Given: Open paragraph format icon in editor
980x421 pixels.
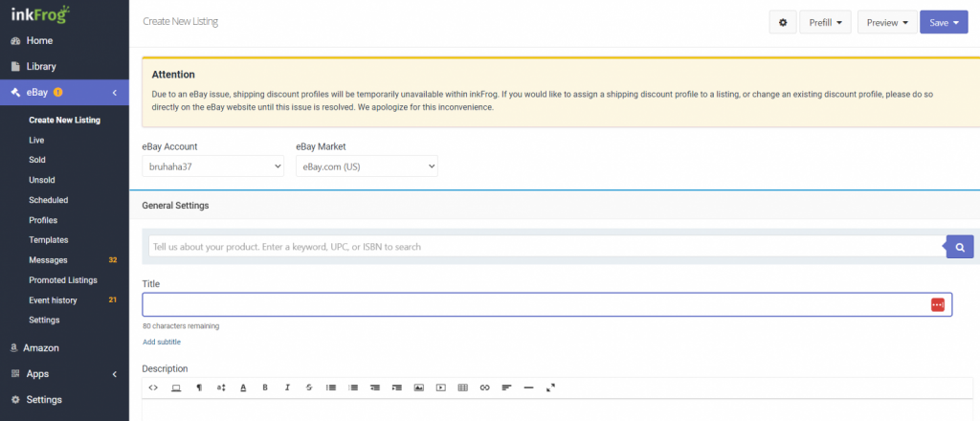Looking at the screenshot, I should (x=199, y=388).
